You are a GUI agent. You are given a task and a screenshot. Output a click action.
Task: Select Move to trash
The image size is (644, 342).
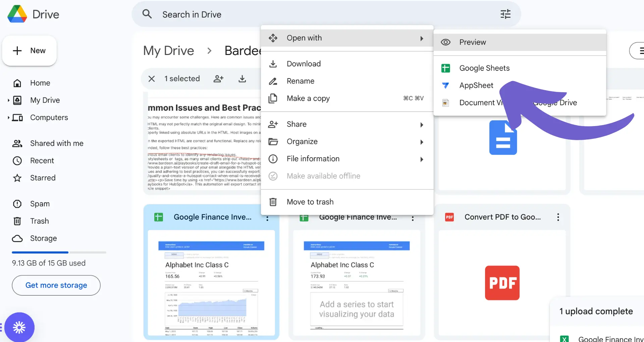(x=347, y=202)
